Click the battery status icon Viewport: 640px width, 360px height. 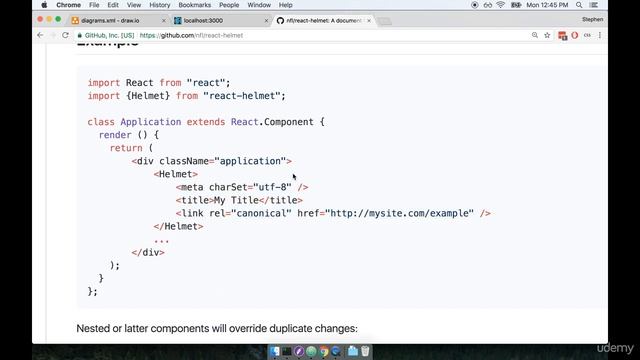pyautogui.click(x=516, y=5)
